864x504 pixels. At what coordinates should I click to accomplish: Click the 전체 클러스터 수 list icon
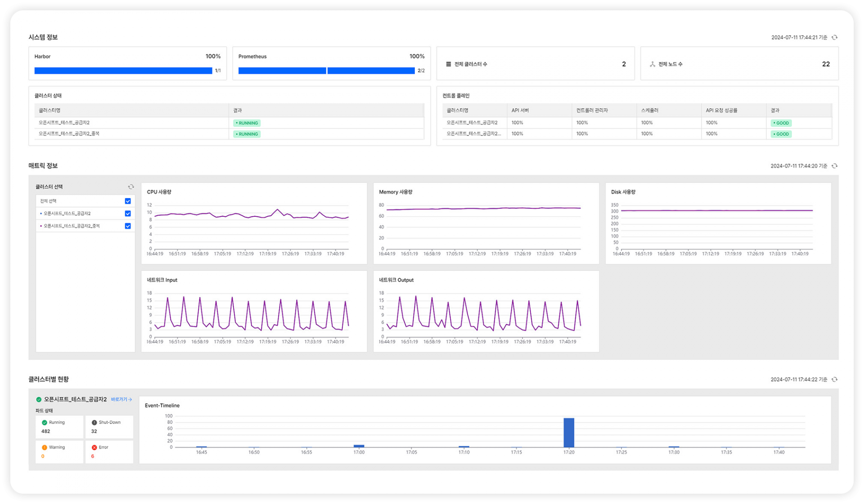tap(448, 64)
